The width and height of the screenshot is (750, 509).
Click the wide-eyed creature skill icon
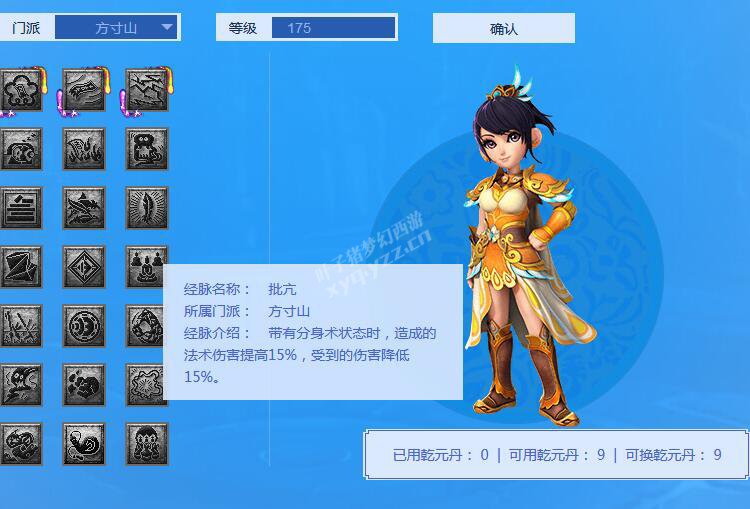(x=146, y=149)
